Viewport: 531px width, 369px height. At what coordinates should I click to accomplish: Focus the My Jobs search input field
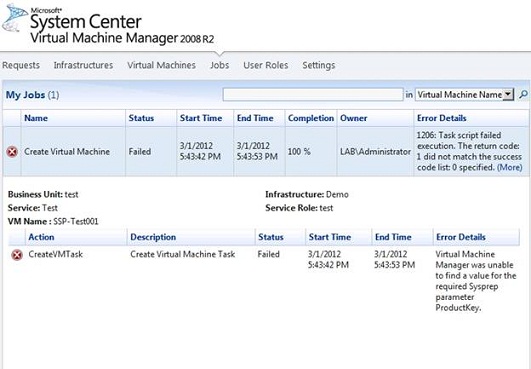click(313, 95)
